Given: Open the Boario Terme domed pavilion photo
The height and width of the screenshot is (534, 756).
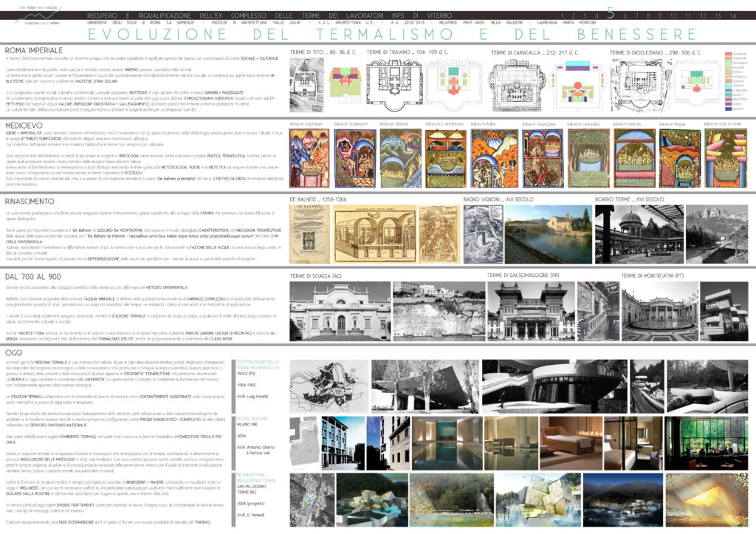Looking at the screenshot, I should pyautogui.click(x=639, y=234).
